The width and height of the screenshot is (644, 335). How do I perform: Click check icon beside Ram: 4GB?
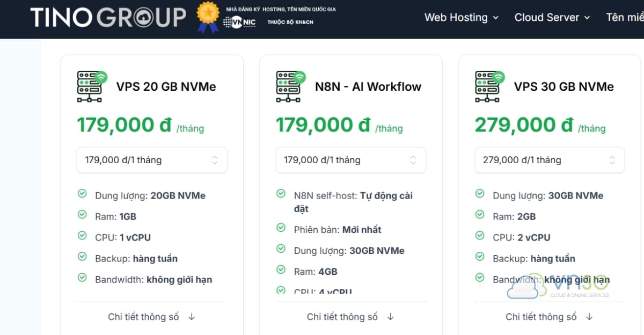281,270
